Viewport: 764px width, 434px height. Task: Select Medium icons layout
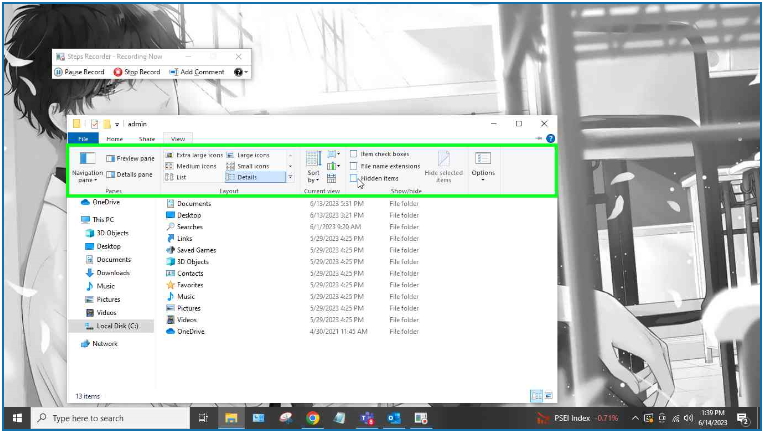(x=191, y=166)
